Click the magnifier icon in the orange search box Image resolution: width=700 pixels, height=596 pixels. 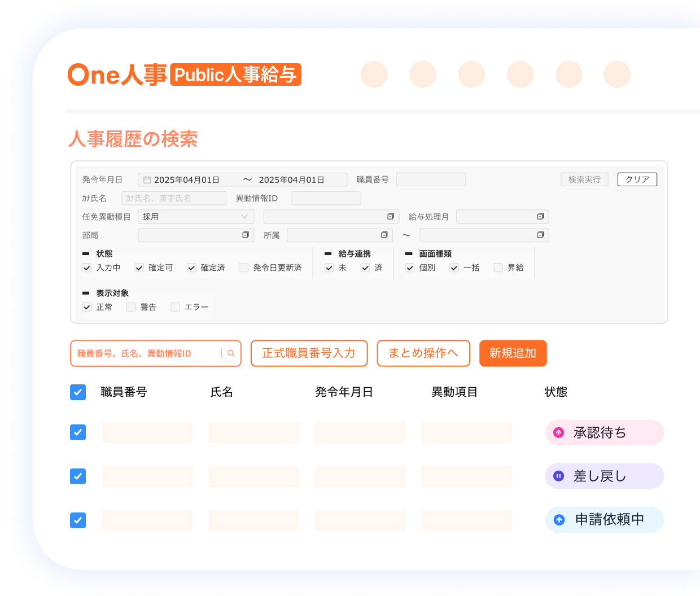click(x=231, y=353)
